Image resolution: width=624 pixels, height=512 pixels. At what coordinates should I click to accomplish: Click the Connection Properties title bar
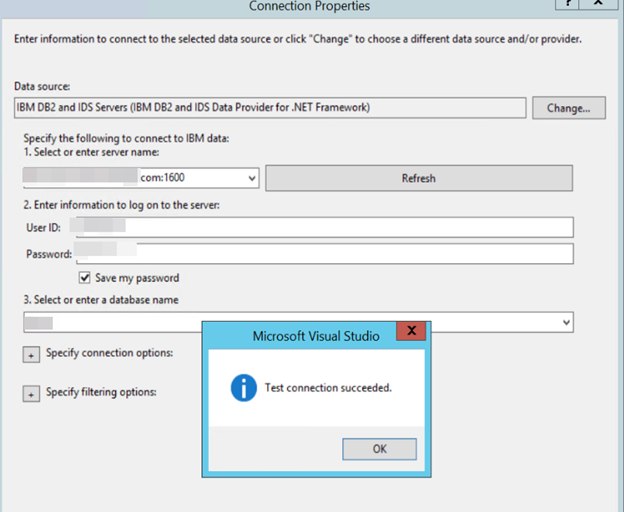click(309, 6)
